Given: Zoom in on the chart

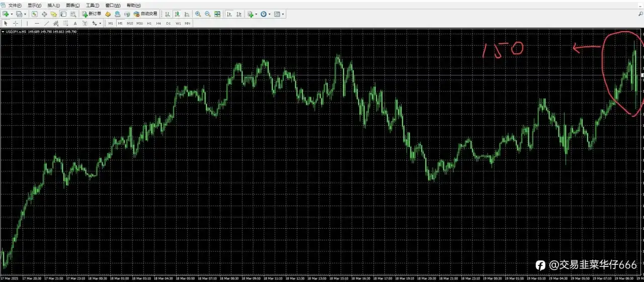Looking at the screenshot, I should pos(198,14).
